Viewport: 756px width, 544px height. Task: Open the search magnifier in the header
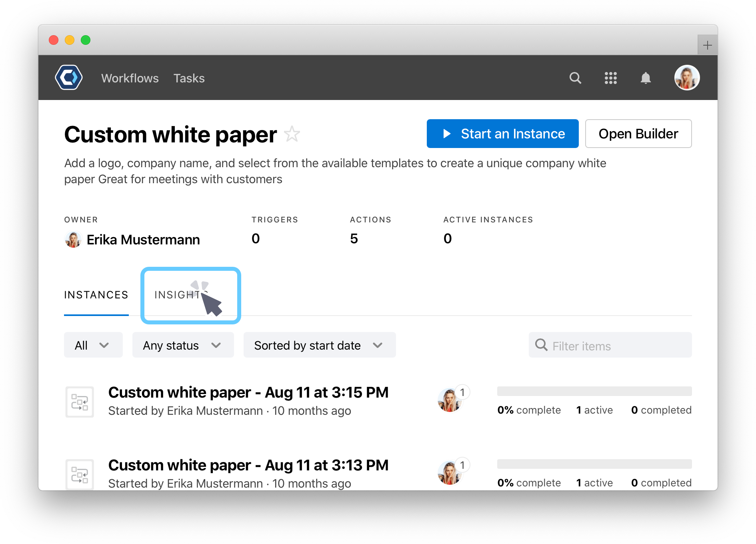point(575,78)
